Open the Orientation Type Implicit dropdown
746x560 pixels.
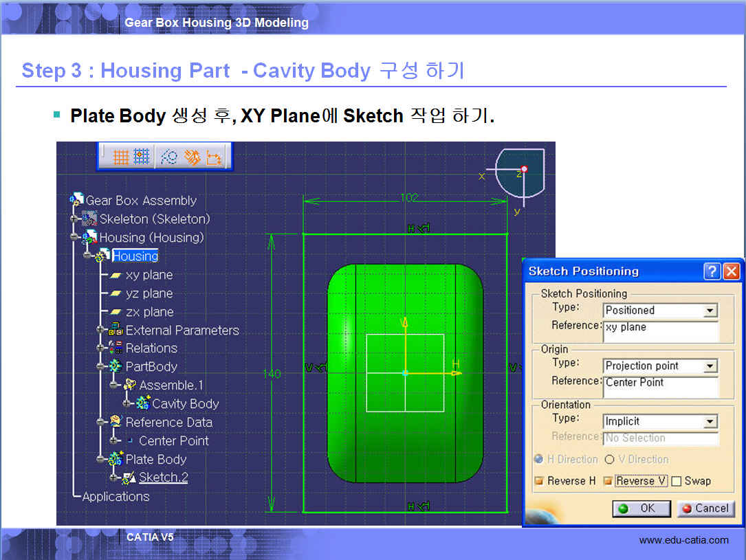click(x=710, y=422)
